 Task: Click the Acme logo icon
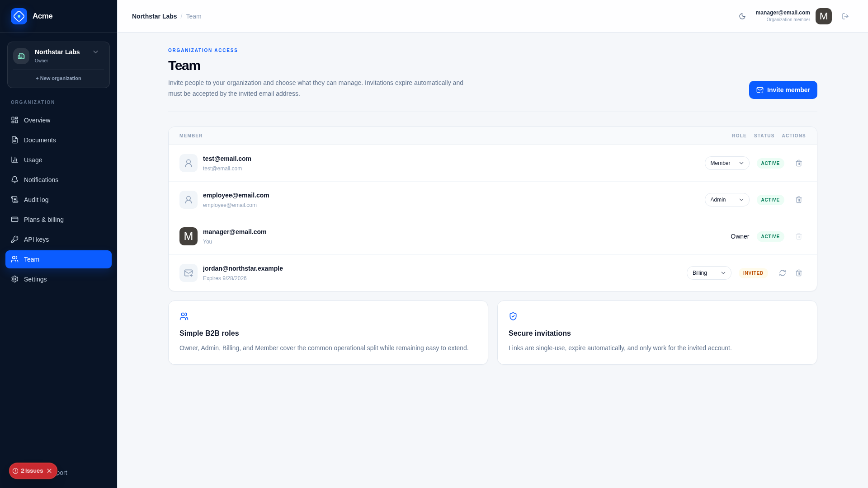point(19,16)
